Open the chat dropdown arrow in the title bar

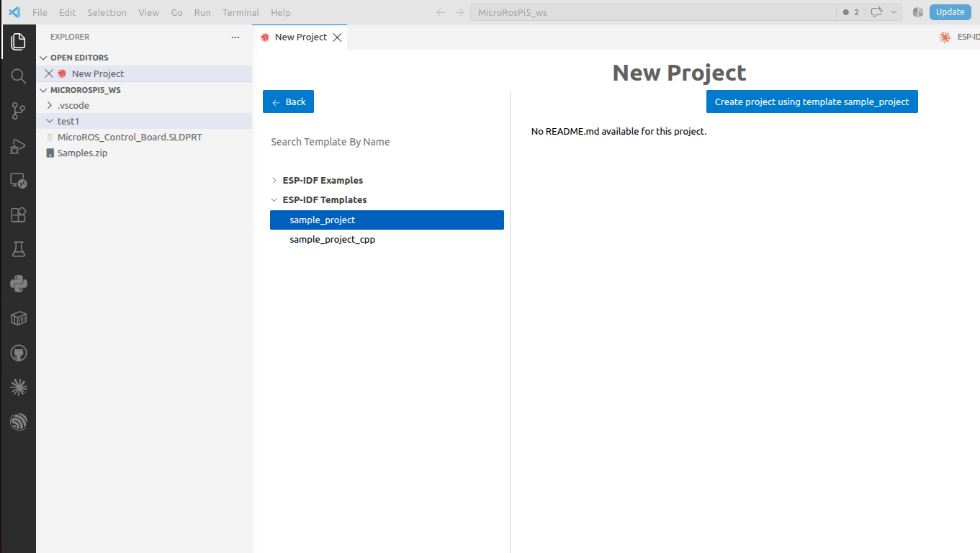(894, 12)
